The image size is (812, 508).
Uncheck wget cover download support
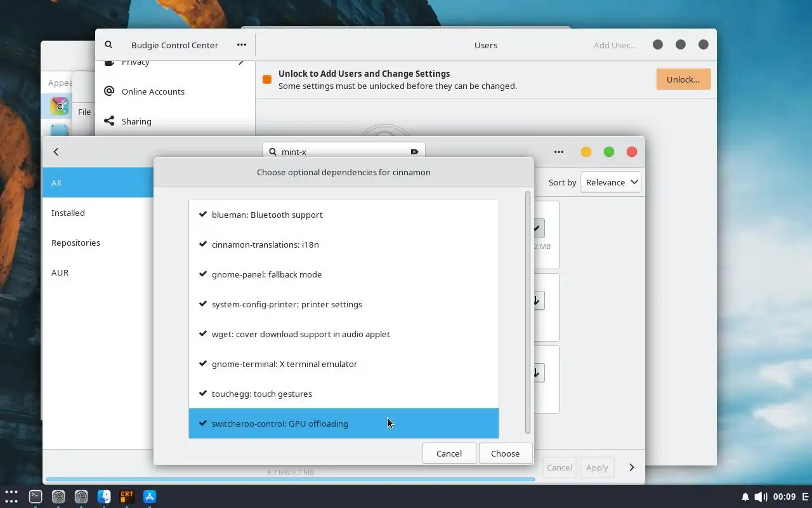[203, 334]
